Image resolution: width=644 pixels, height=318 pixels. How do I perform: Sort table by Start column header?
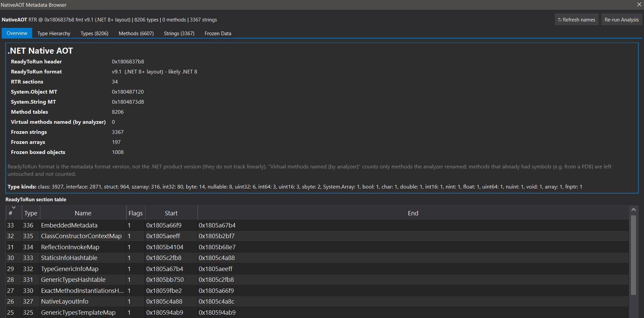click(x=171, y=213)
